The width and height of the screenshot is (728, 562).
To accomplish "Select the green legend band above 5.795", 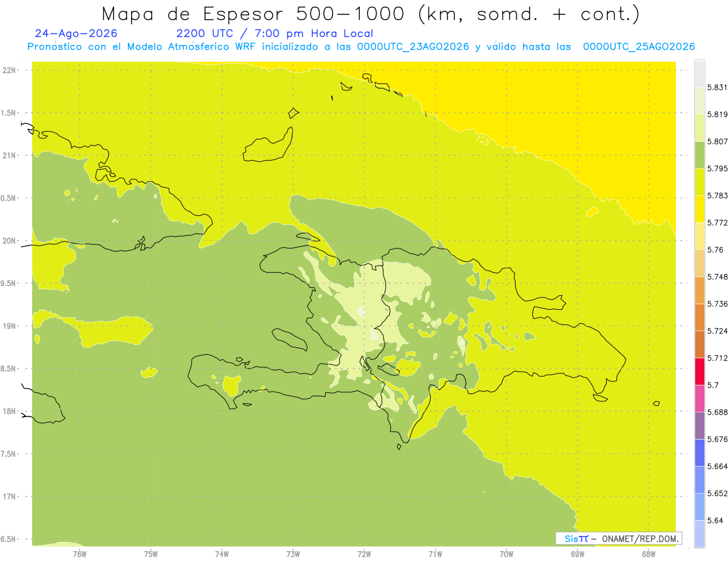I will tap(699, 155).
